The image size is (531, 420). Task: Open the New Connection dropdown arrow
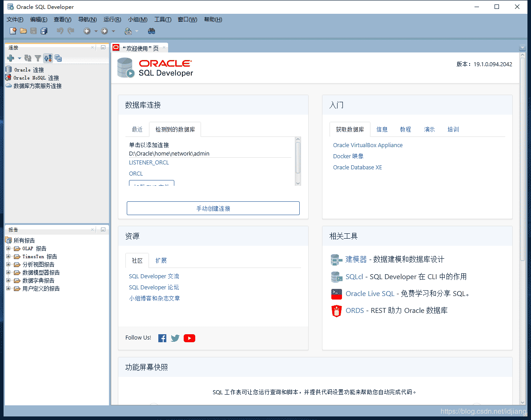(19, 59)
